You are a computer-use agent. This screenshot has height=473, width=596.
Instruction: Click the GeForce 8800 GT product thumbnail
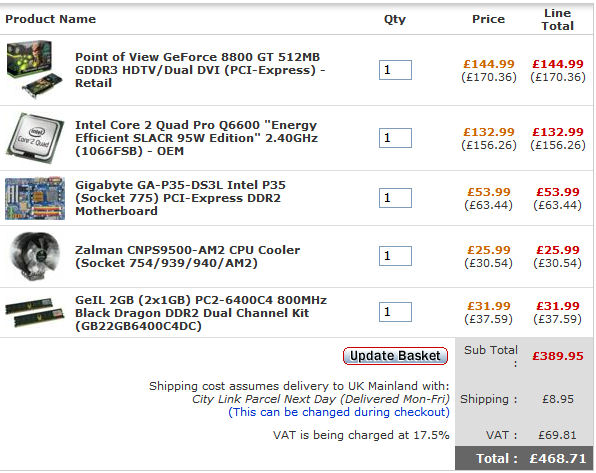click(34, 69)
